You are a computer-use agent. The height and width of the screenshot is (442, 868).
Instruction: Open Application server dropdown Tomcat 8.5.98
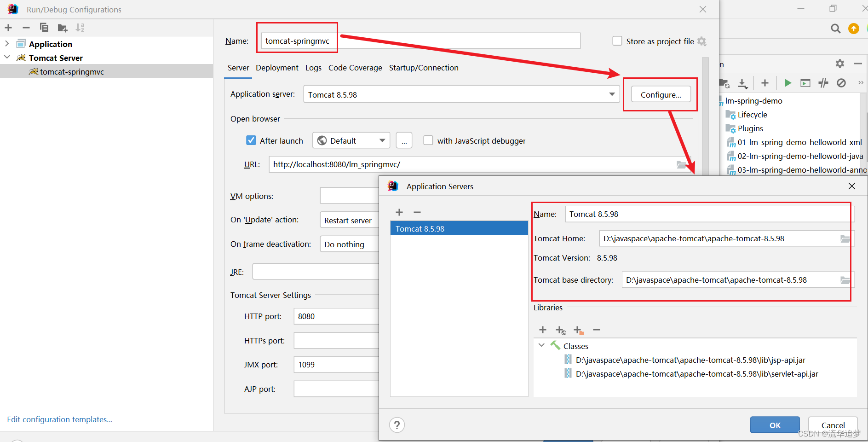[461, 94]
